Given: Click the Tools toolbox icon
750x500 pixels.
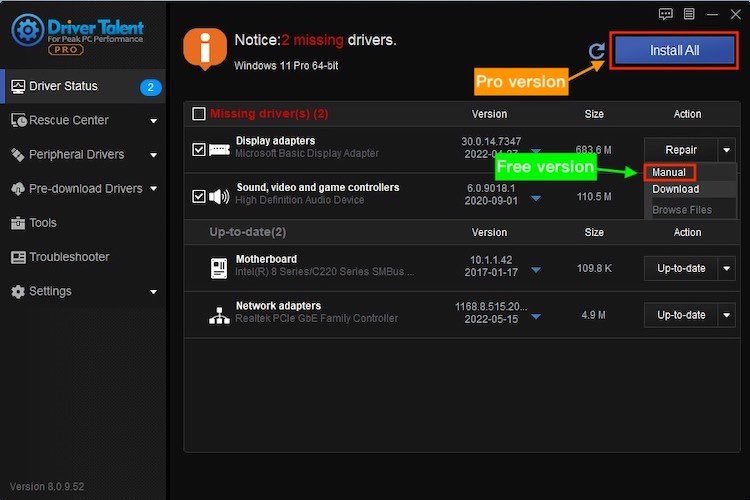Looking at the screenshot, I should (x=18, y=223).
